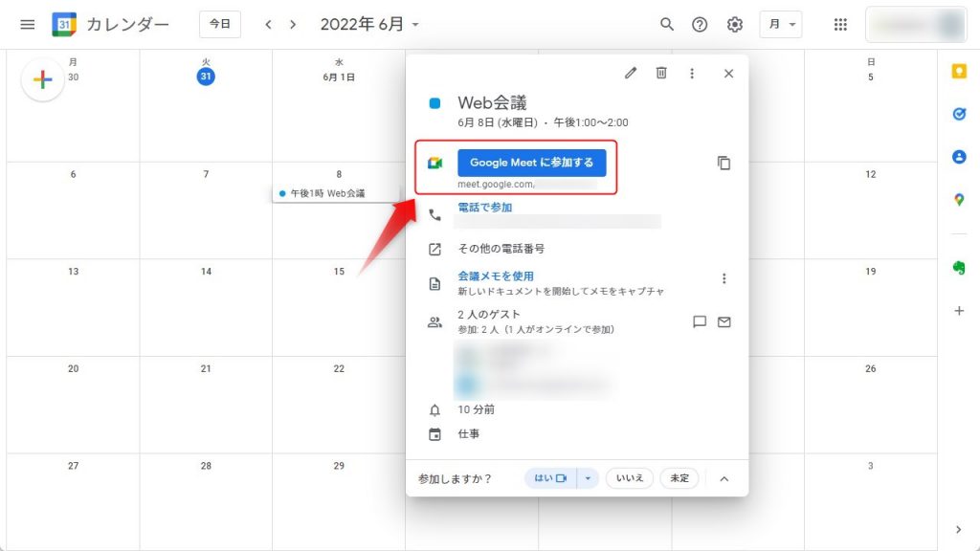Email guests via envelope icon

pos(724,321)
